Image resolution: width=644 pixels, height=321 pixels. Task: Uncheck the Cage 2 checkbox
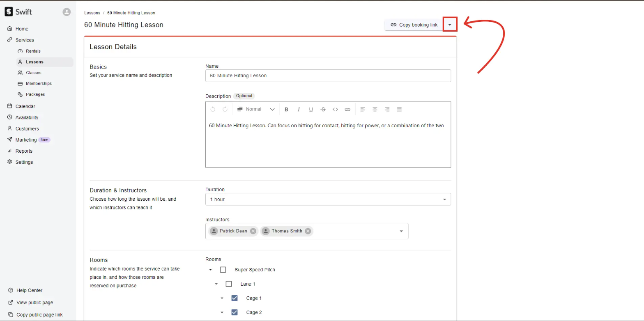pyautogui.click(x=235, y=312)
